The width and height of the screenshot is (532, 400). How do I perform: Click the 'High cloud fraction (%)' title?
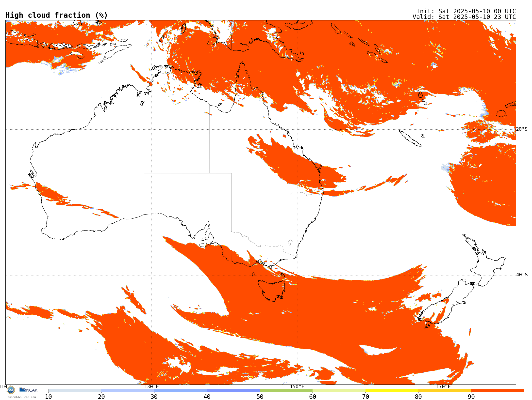pos(56,15)
